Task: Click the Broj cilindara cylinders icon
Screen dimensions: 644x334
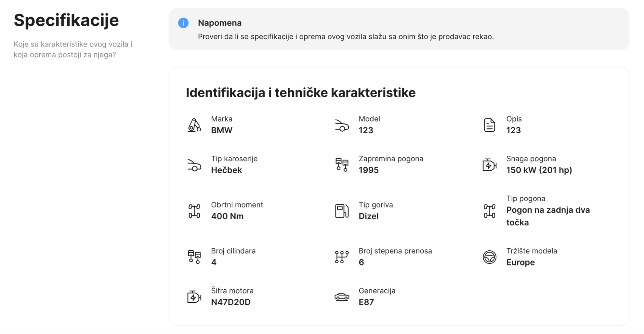Action: pos(195,257)
